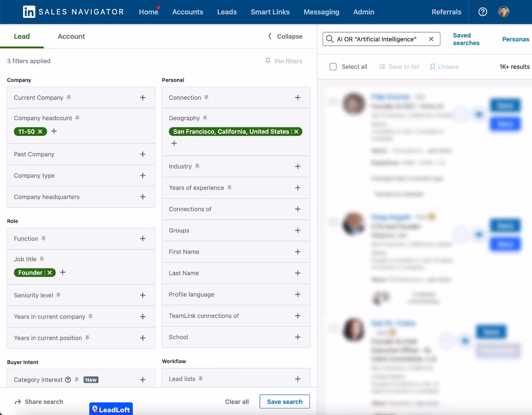Pin the Industry filter
The height and width of the screenshot is (415, 532).
point(197,166)
